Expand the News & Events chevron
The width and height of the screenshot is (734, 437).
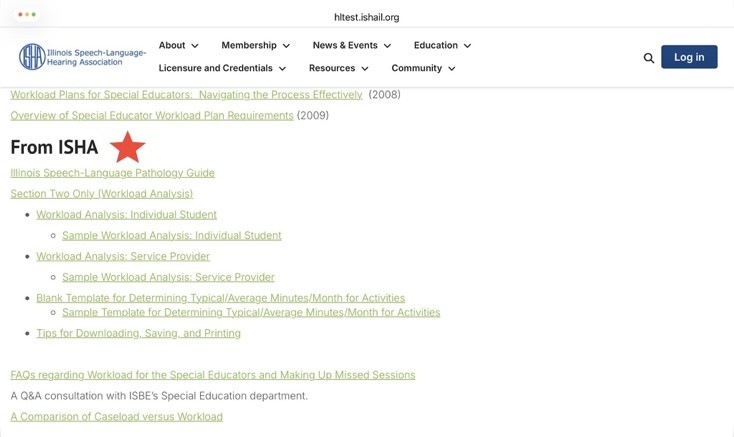tap(388, 46)
